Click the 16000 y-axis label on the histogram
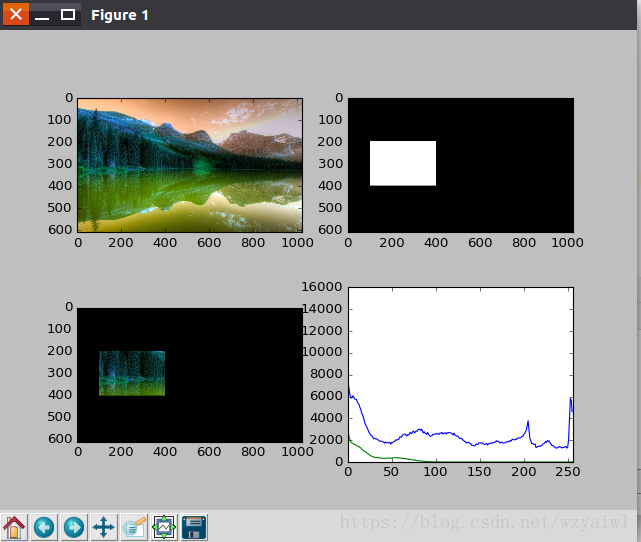Image resolution: width=641 pixels, height=542 pixels. tap(322, 287)
